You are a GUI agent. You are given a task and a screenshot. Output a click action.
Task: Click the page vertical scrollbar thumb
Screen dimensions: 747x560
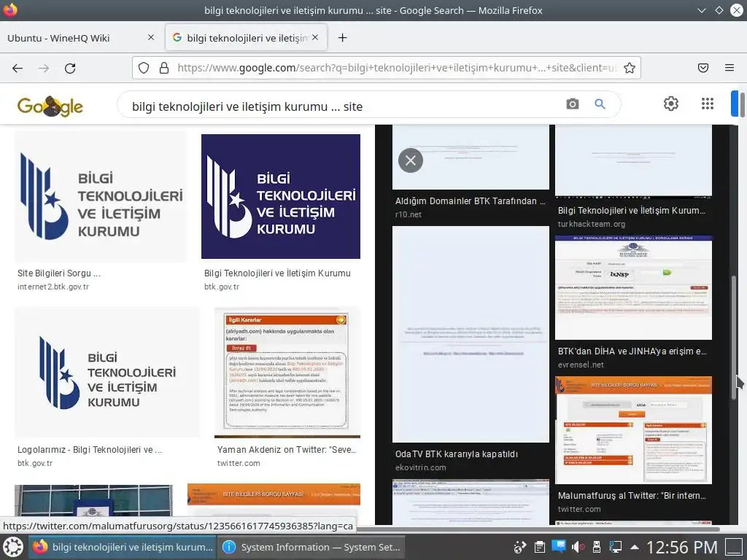(742, 104)
